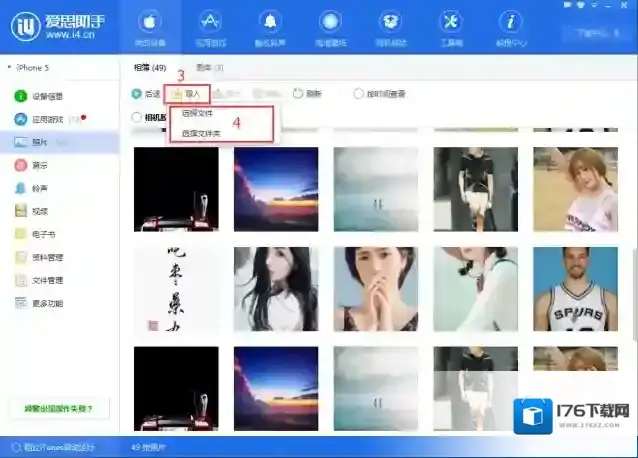
Task: Switch to the 图库 library tab
Action: (210, 68)
